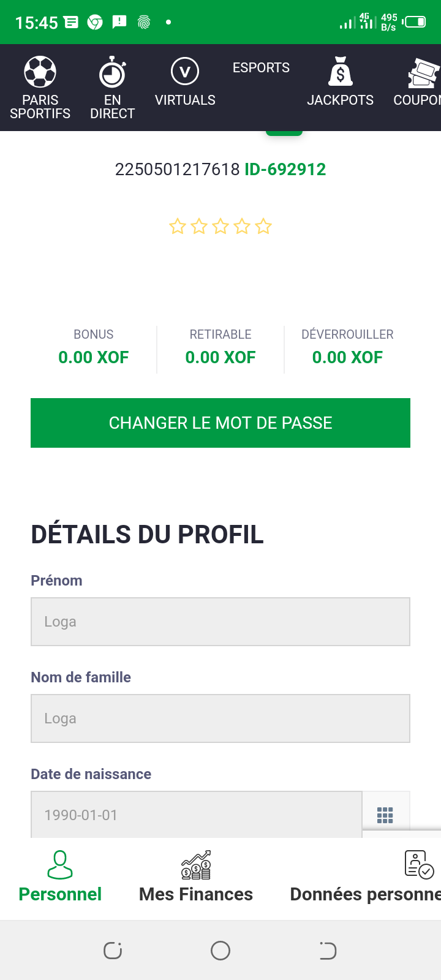This screenshot has height=980, width=441.
Task: Open the Jackpots money bag icon
Action: click(x=340, y=72)
